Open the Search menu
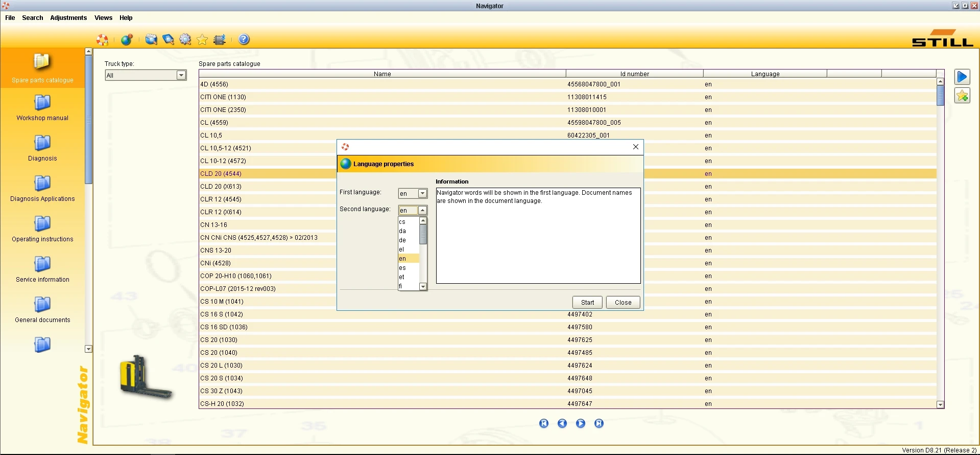 (33, 17)
